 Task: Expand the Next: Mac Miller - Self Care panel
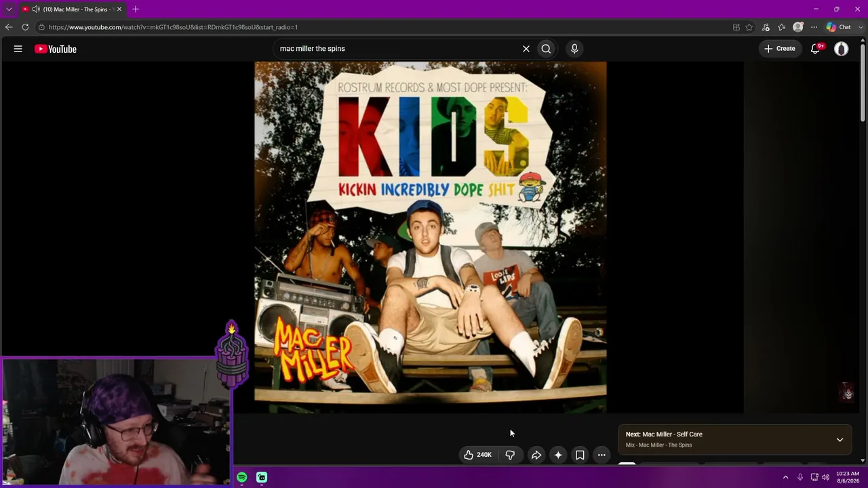(x=840, y=440)
